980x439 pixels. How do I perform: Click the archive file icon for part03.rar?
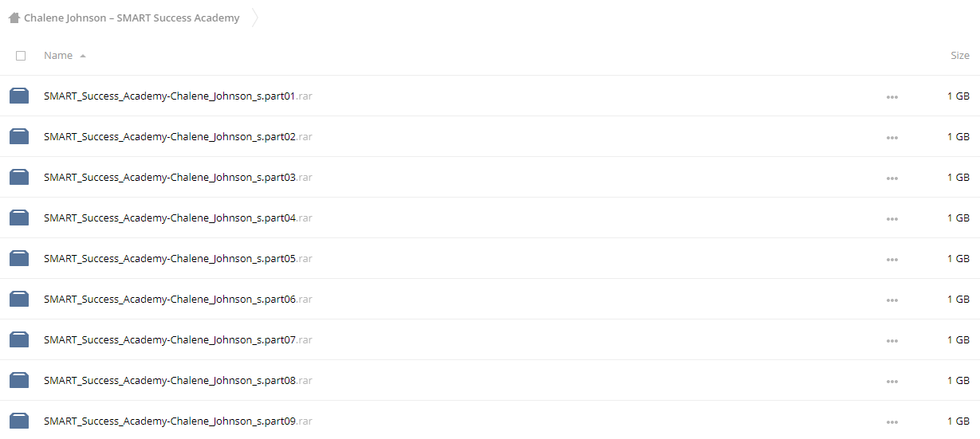point(19,178)
